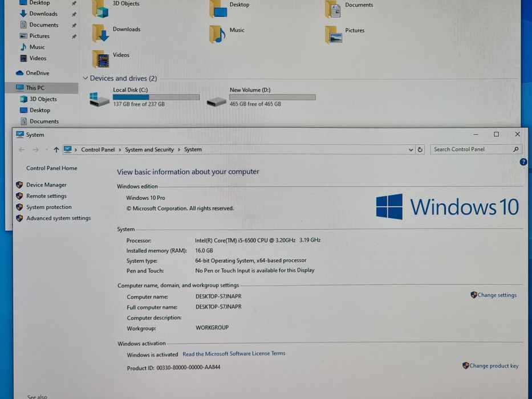The height and width of the screenshot is (399, 532).
Task: Expand chevron after Control Panel breadcrumb
Action: click(x=120, y=149)
